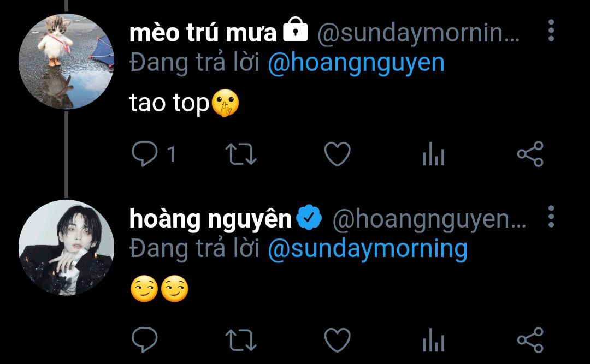590x364 pixels.
Task: Share hoàng nguyên's emoji reply
Action: 530,339
